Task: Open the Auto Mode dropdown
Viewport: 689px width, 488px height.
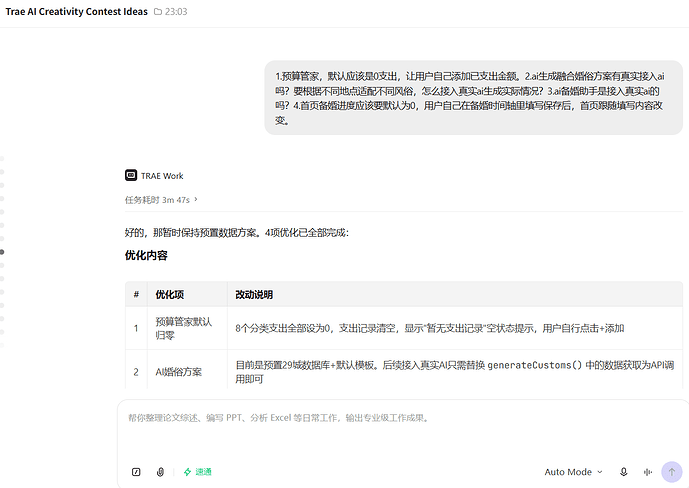Action: (x=573, y=472)
